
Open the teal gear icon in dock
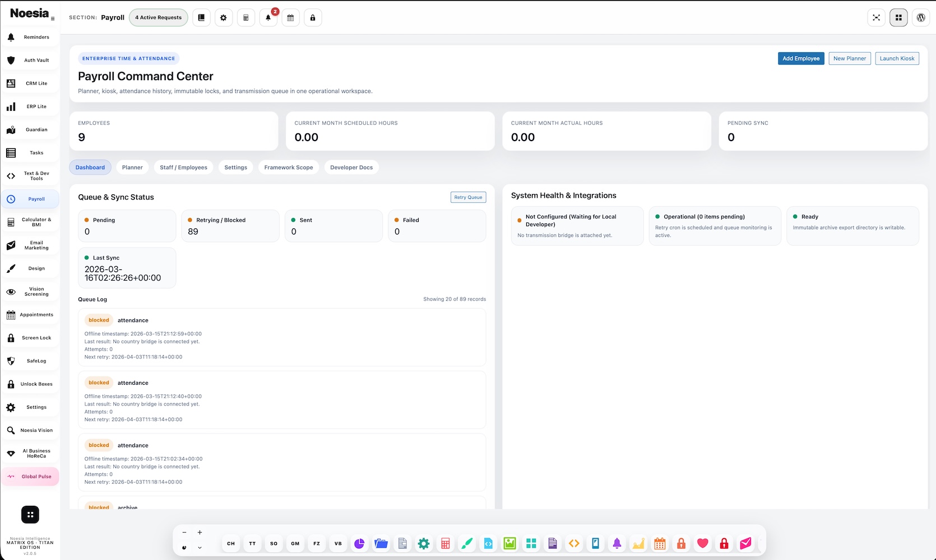pyautogui.click(x=424, y=543)
